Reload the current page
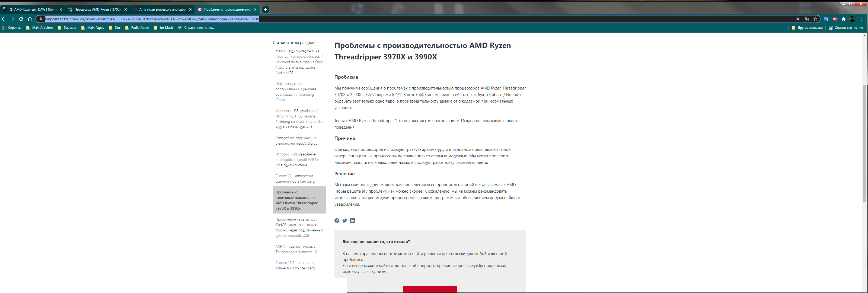Image resolution: width=868 pixels, height=293 pixels. 21,19
